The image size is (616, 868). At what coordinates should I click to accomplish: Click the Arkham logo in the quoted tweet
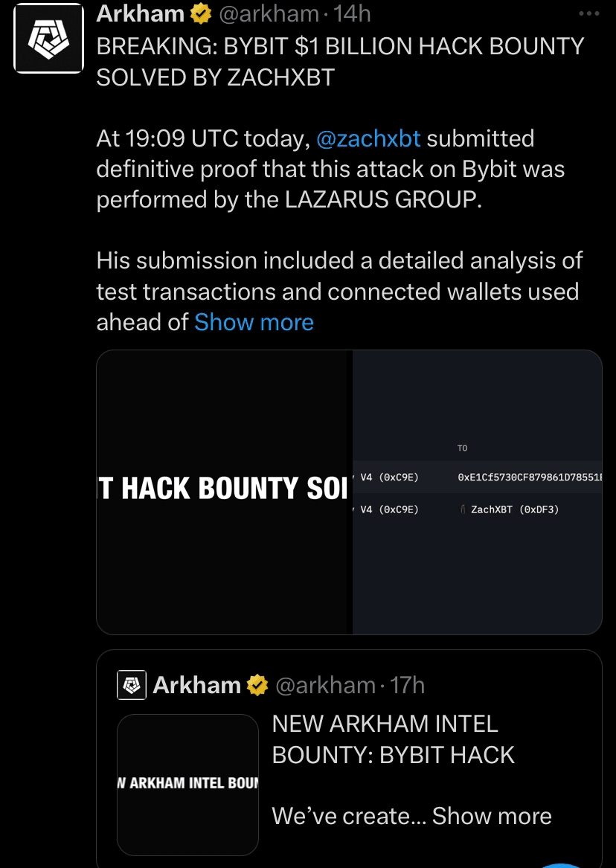(x=131, y=685)
